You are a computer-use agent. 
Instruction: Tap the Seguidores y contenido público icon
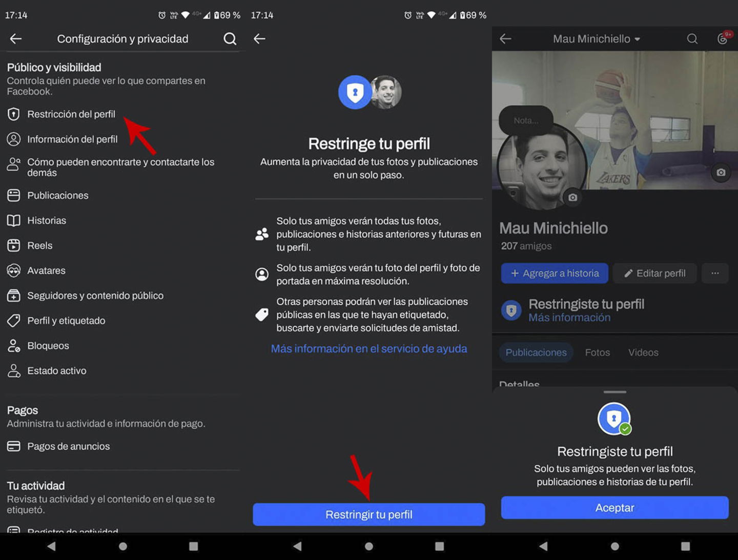point(14,296)
